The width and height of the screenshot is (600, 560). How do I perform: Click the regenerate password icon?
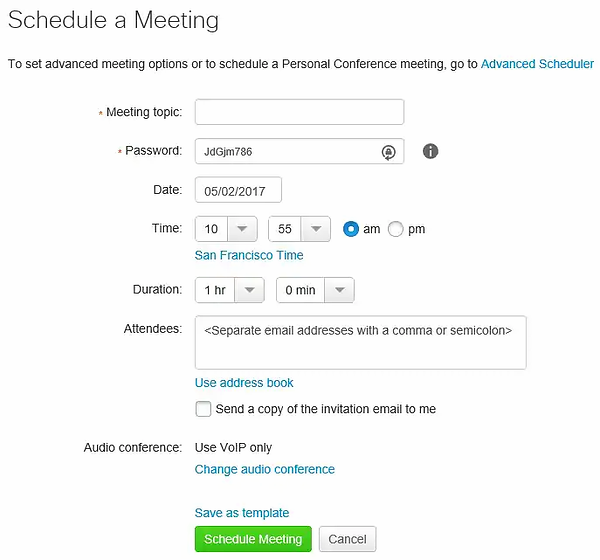[388, 152]
